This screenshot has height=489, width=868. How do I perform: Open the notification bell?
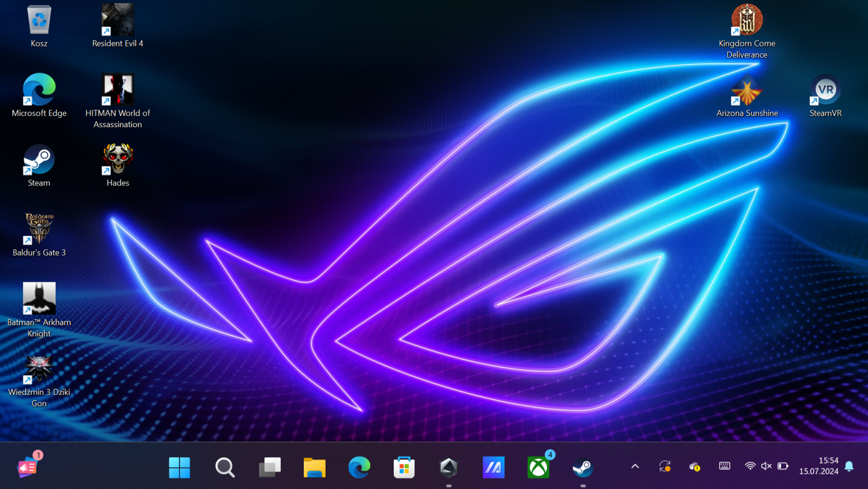pos(849,466)
